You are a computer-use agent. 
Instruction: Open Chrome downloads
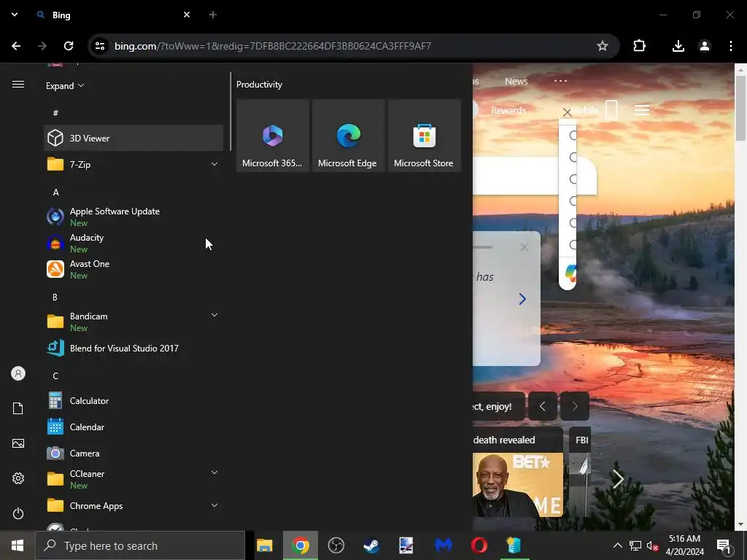coord(678,46)
